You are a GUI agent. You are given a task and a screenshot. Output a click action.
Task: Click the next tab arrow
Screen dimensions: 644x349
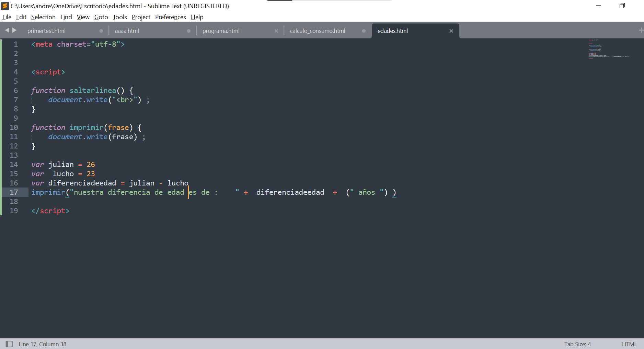(14, 31)
